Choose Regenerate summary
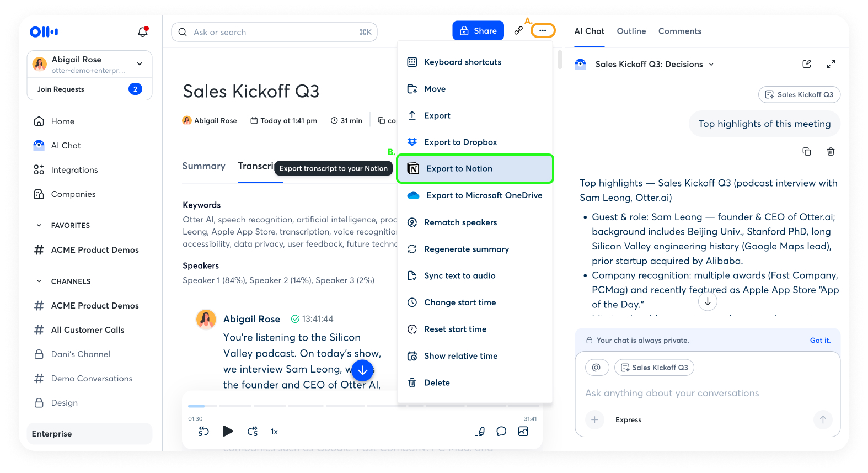Screen dimensions: 868x473 pos(475,249)
